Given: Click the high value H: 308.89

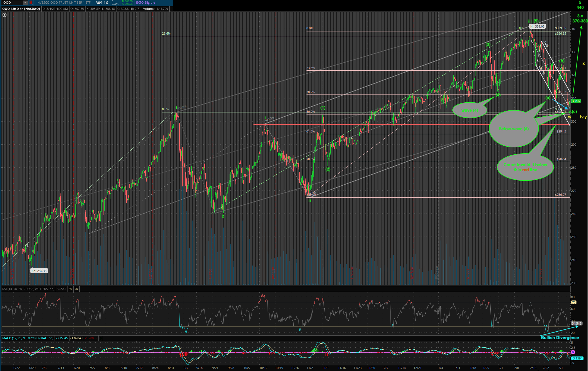Looking at the screenshot, I should pyautogui.click(x=93, y=9).
